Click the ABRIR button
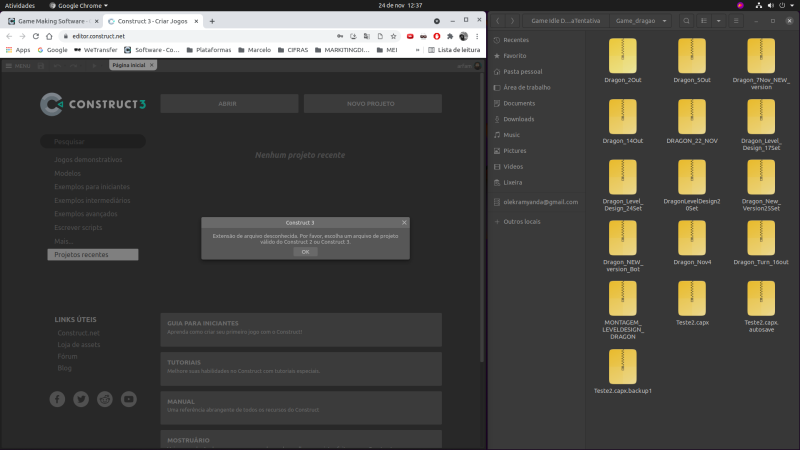This screenshot has width=800, height=450. pos(229,104)
